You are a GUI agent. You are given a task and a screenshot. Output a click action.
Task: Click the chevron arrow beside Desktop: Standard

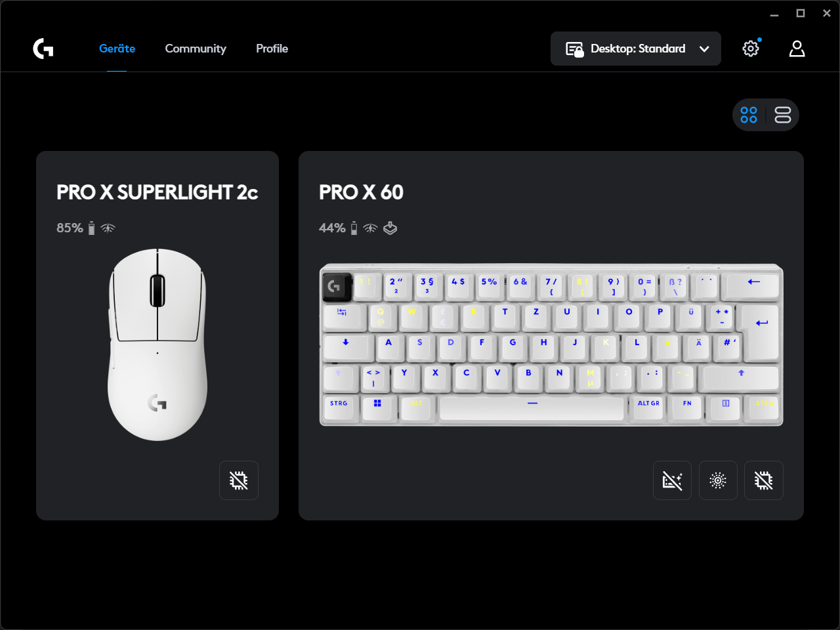[704, 49]
